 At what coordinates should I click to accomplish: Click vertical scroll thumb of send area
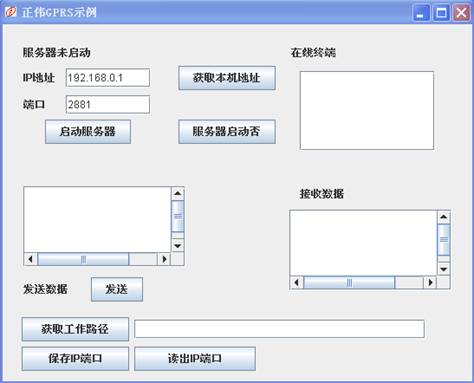pos(178,216)
